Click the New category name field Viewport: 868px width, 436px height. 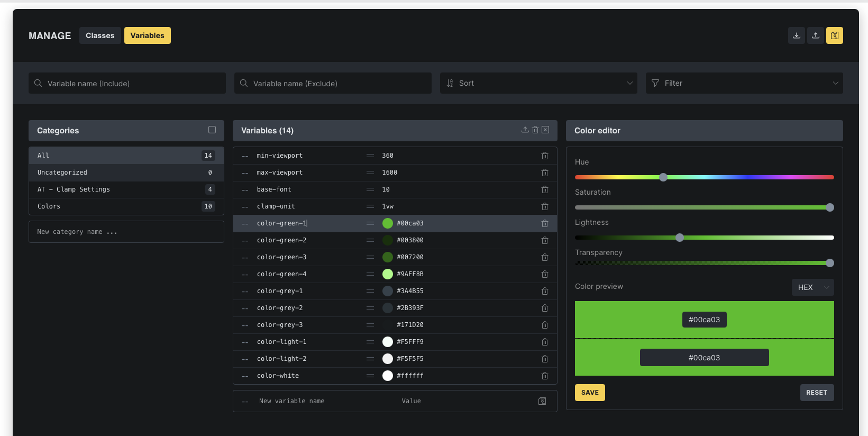pyautogui.click(x=126, y=232)
